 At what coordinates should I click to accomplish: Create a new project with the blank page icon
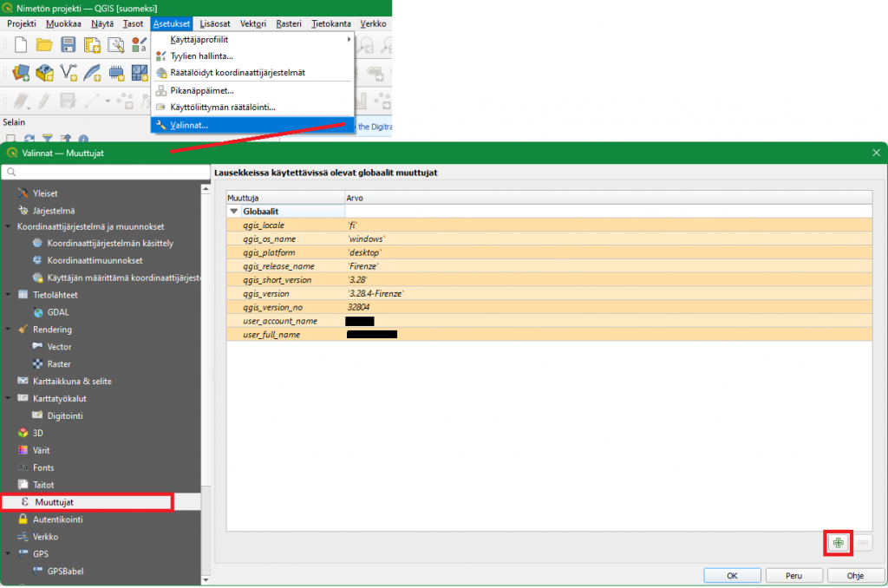(21, 45)
